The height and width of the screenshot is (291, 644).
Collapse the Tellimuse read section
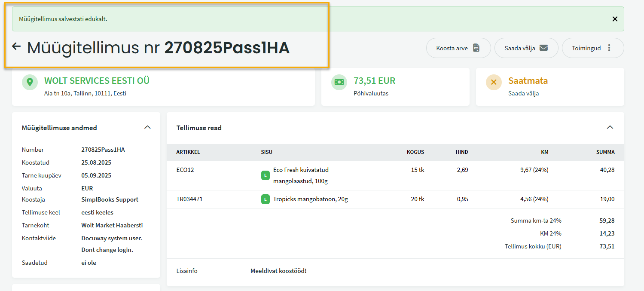pos(610,128)
